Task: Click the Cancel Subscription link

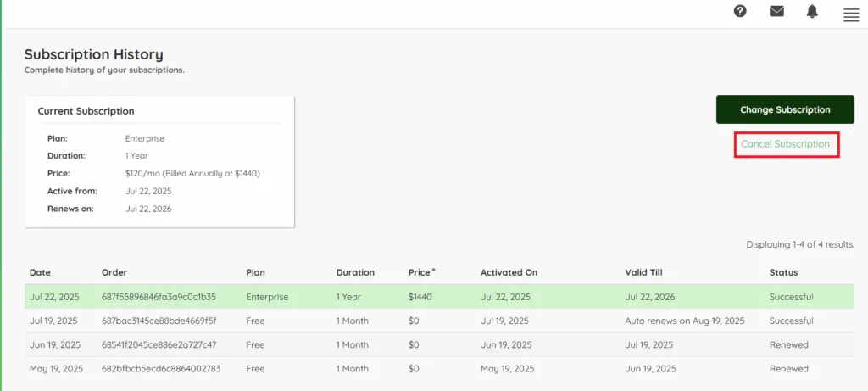Action: [785, 144]
